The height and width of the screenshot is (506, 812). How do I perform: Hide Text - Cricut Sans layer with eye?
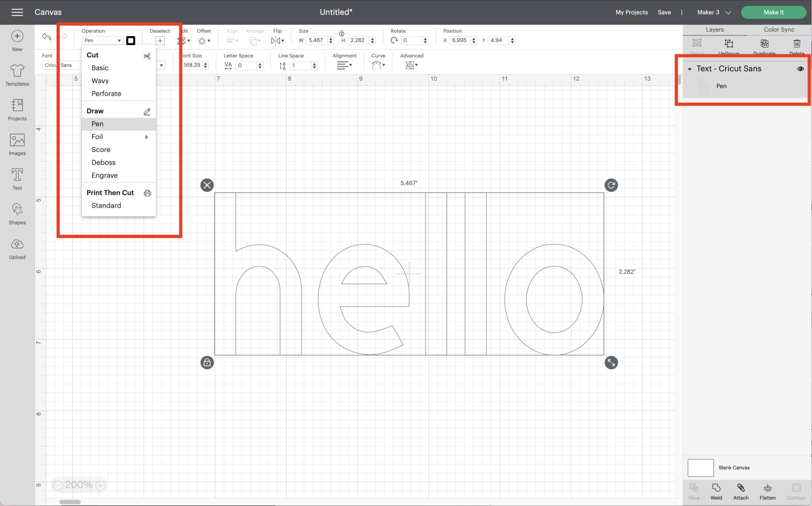coord(800,69)
